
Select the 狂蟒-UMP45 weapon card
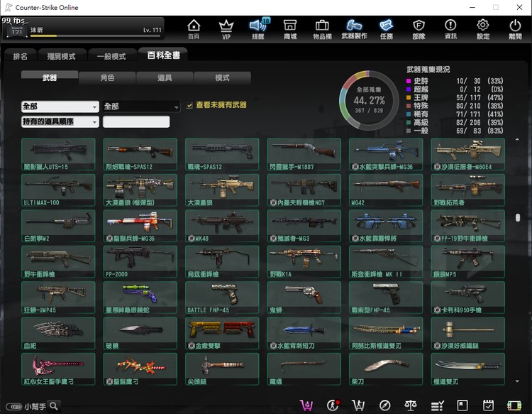(58, 298)
